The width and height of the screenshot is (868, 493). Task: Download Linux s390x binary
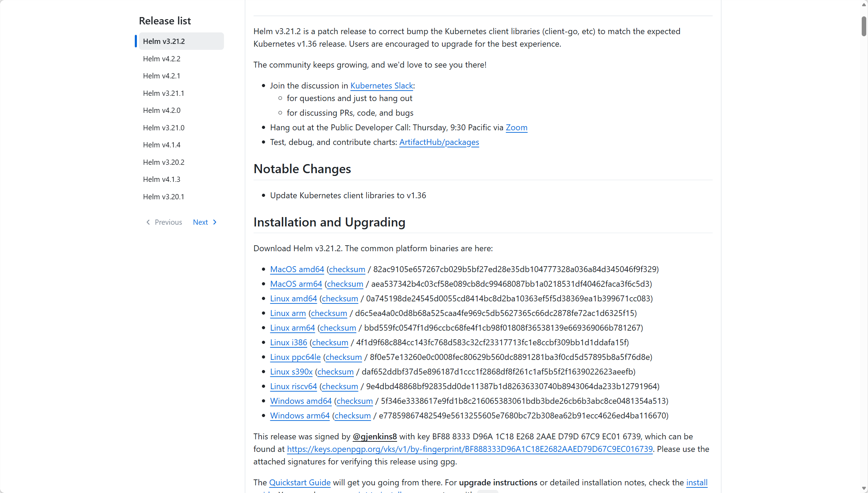[x=292, y=371]
